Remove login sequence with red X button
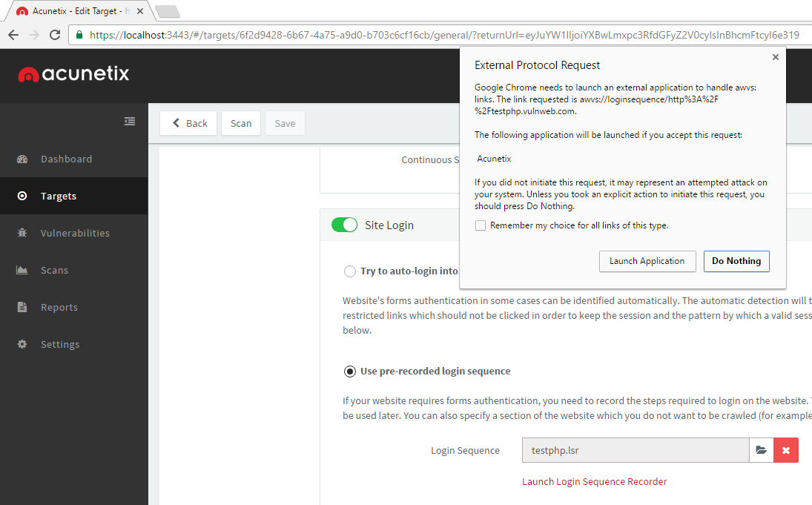This screenshot has width=812, height=505. [x=786, y=450]
